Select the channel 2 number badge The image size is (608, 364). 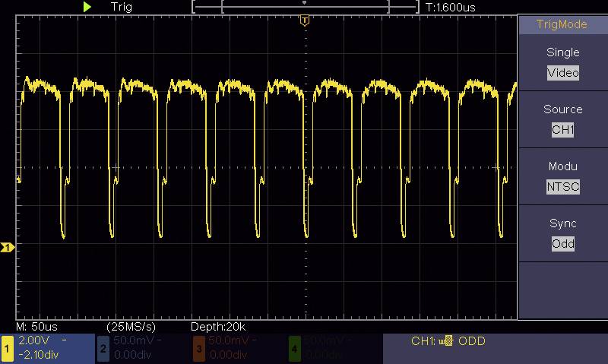click(x=103, y=348)
